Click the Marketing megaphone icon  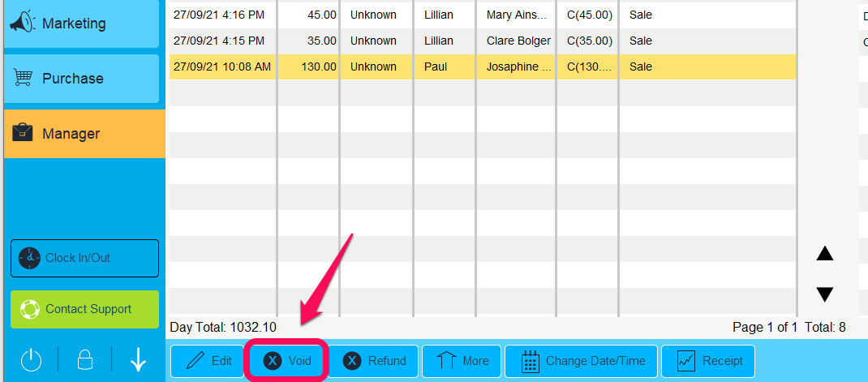[x=23, y=24]
